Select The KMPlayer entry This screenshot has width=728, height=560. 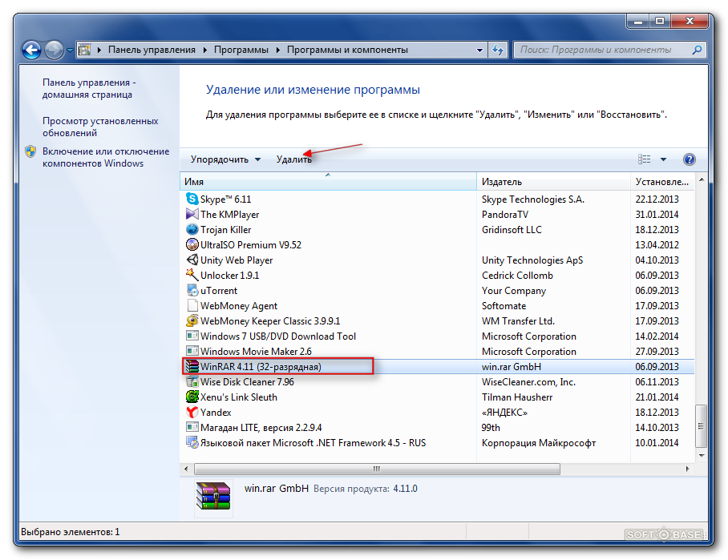pos(230,215)
